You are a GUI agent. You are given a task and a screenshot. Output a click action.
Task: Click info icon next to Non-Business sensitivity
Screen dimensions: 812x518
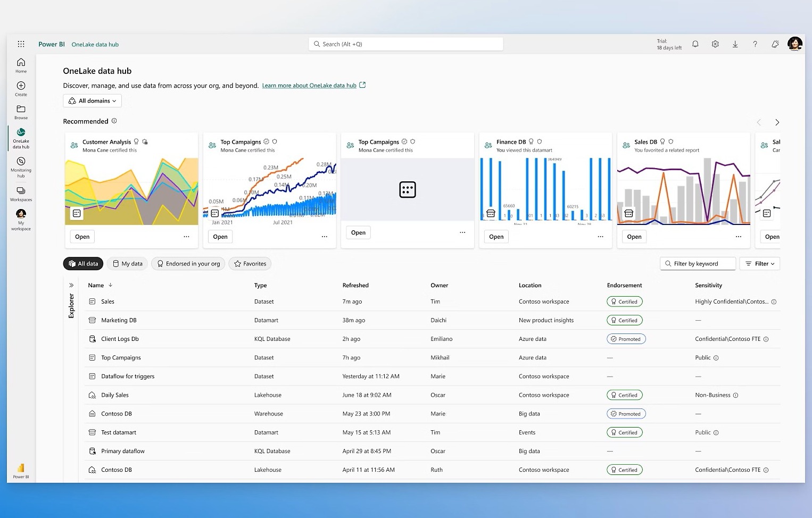(x=735, y=395)
